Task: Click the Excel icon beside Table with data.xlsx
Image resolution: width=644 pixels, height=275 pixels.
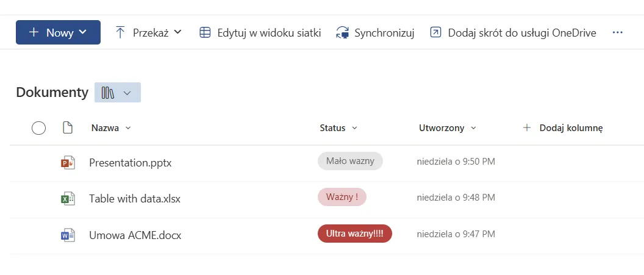Action: pyautogui.click(x=68, y=199)
